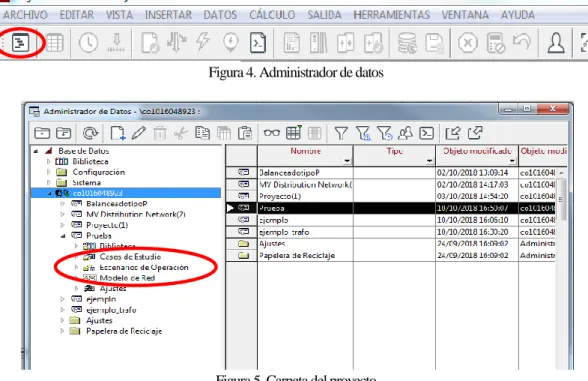Open the CÁLCULO menu
This screenshot has height=381, width=588.
[x=272, y=15]
